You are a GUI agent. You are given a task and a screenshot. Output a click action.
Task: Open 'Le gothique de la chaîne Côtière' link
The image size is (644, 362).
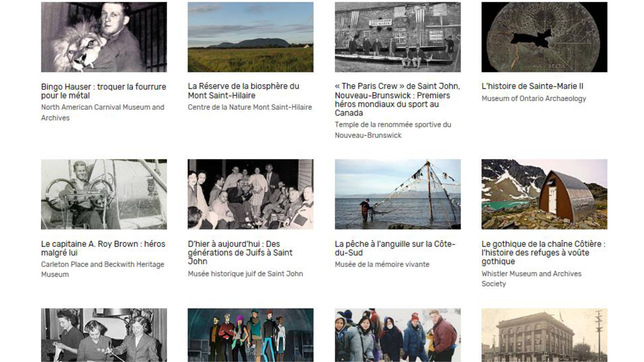click(544, 252)
